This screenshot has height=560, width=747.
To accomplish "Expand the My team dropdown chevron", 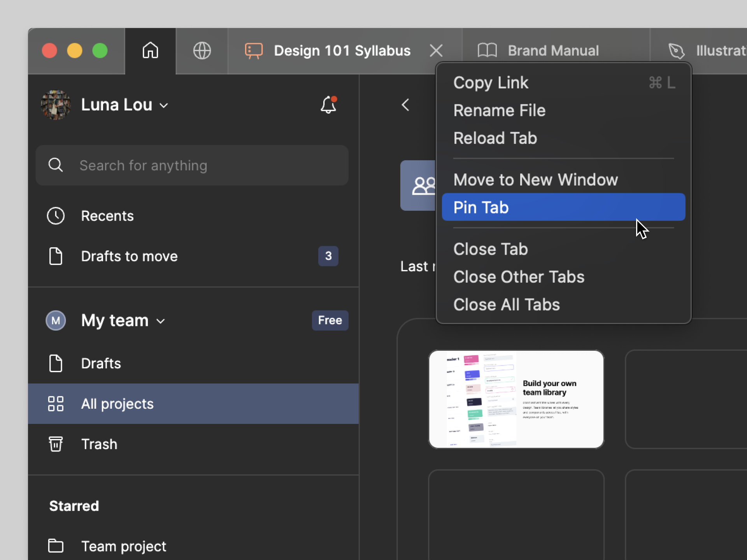I will [161, 321].
